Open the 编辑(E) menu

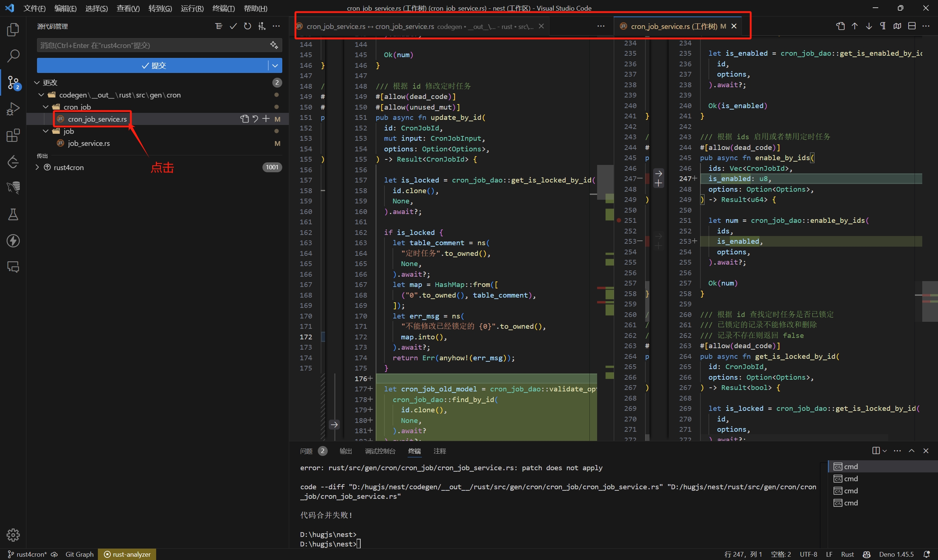coord(65,8)
